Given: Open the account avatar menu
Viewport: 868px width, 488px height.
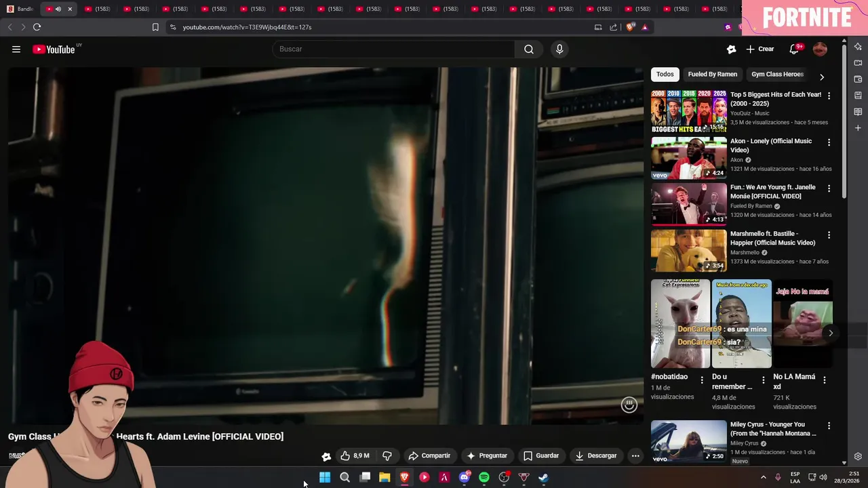Looking at the screenshot, I should tap(820, 49).
